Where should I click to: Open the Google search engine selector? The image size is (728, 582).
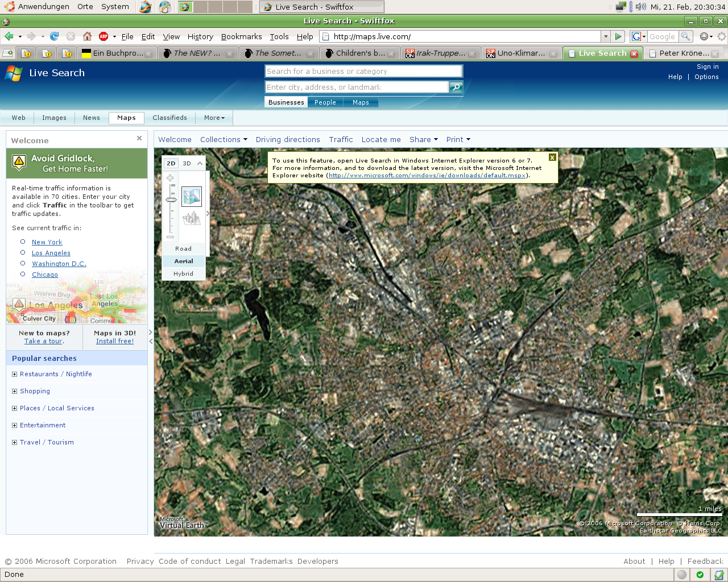click(639, 36)
